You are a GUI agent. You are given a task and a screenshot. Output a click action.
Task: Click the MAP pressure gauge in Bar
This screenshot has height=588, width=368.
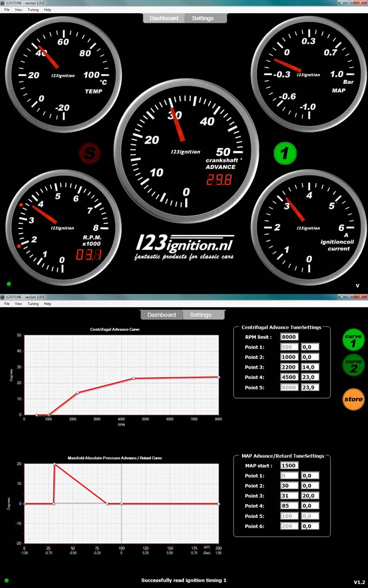coord(309,74)
